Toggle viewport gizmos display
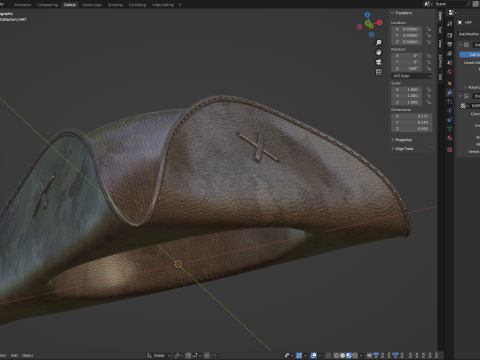Viewport: 480px width, 360px height. click(x=299, y=355)
